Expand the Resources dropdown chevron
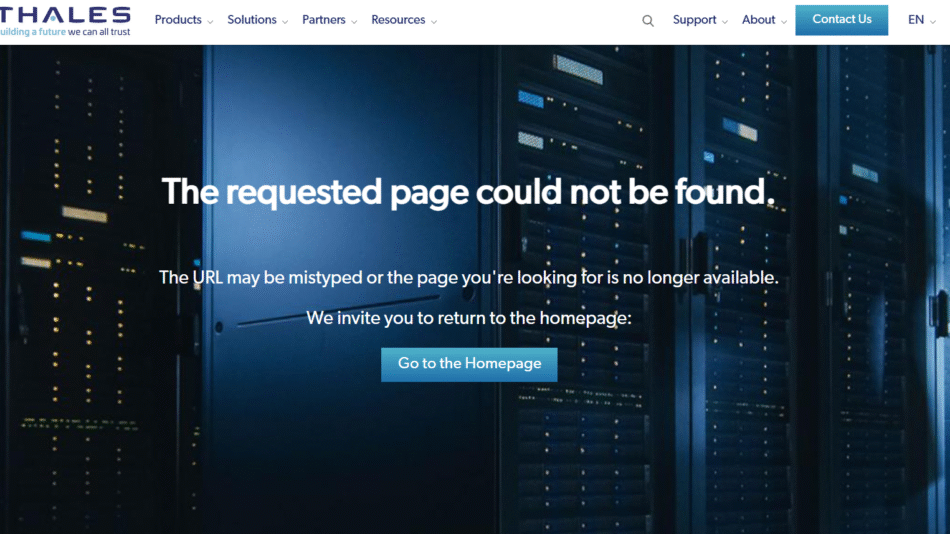 point(434,22)
